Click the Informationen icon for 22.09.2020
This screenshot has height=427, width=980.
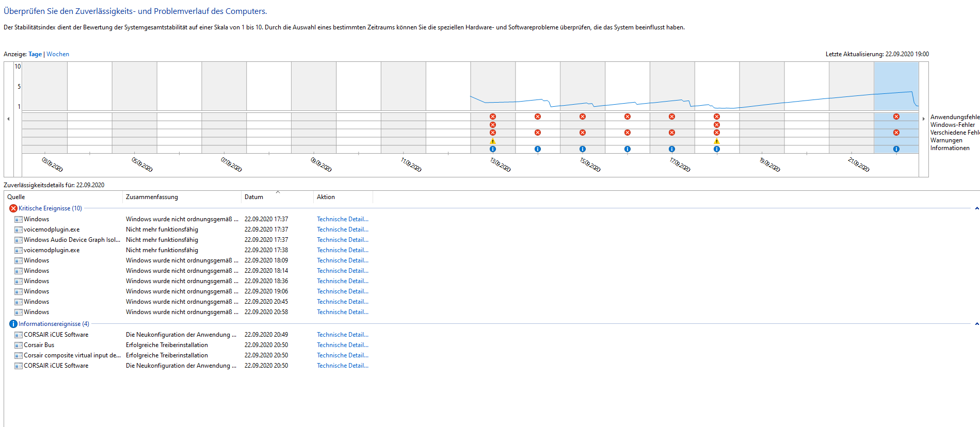[x=896, y=149]
